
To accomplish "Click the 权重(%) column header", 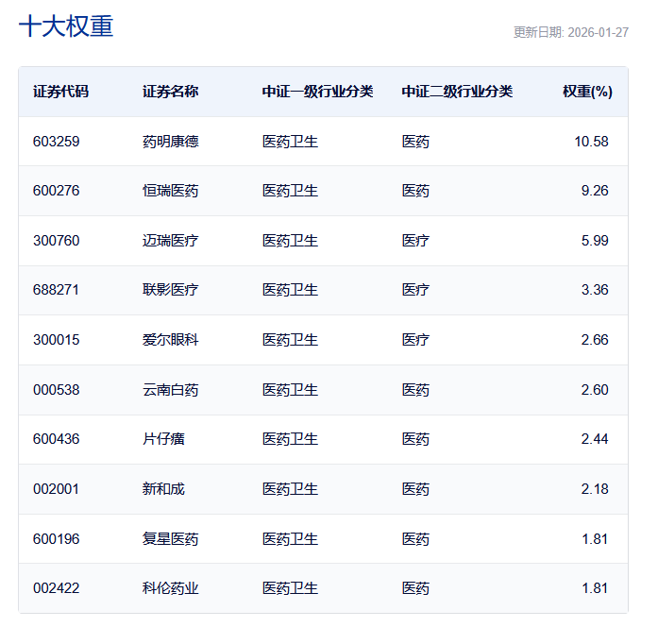I will [x=587, y=92].
